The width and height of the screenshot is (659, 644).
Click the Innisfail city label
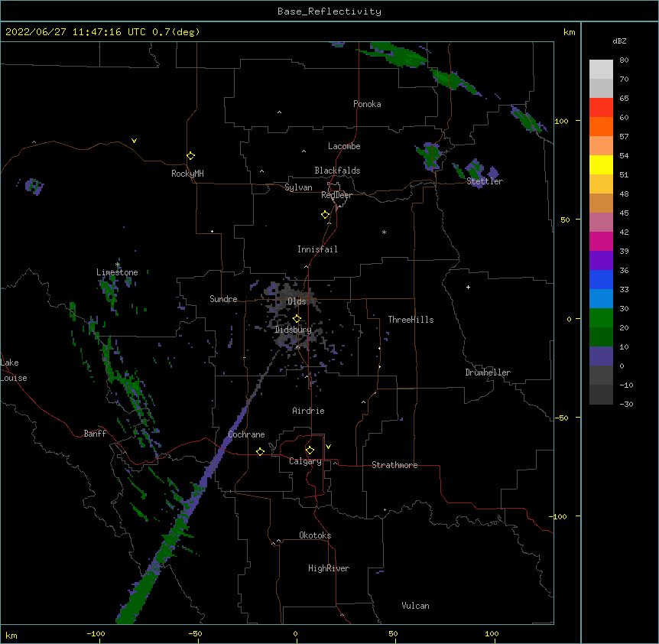click(317, 249)
